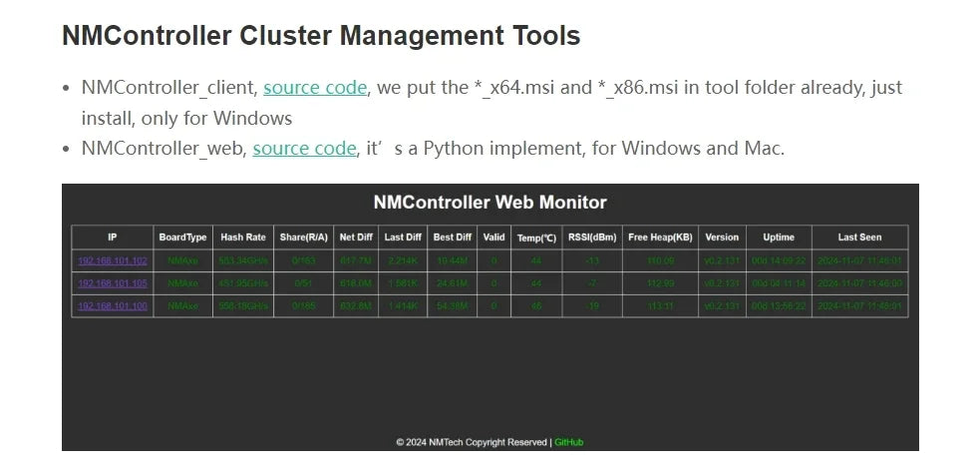
Task: Click Temp value 46
Action: (537, 306)
